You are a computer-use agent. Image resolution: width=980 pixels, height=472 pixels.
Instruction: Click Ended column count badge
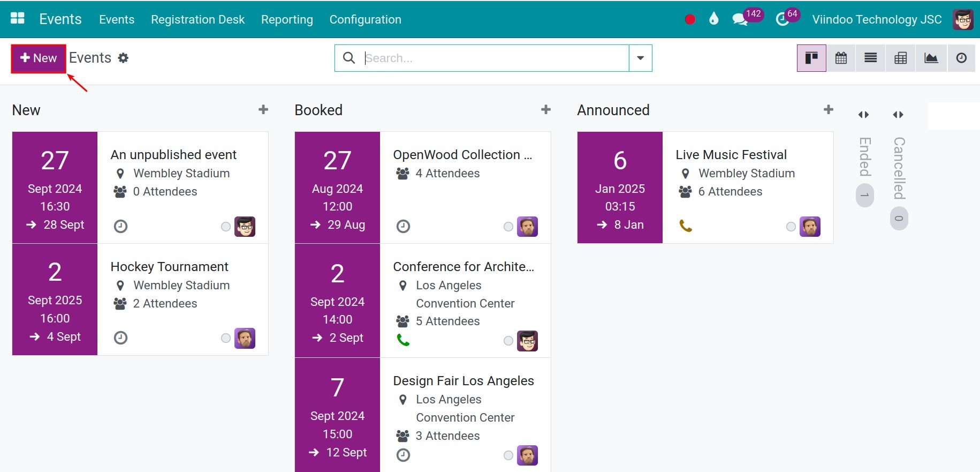[865, 195]
